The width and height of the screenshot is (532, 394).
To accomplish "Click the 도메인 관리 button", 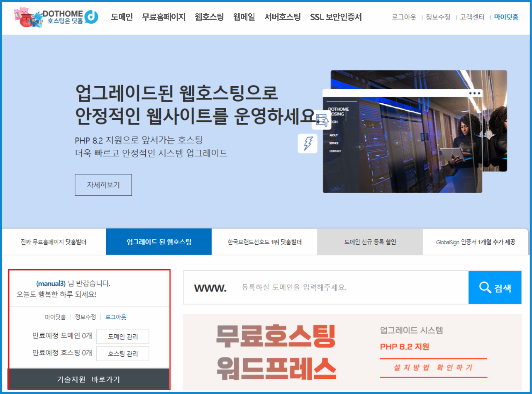I will pos(122,336).
